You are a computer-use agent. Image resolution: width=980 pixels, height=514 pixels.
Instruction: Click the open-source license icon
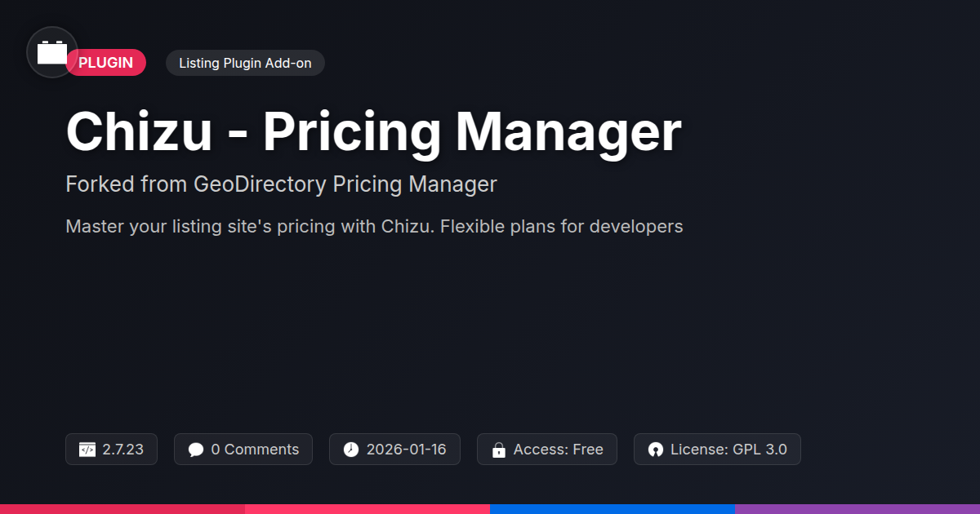tap(655, 450)
